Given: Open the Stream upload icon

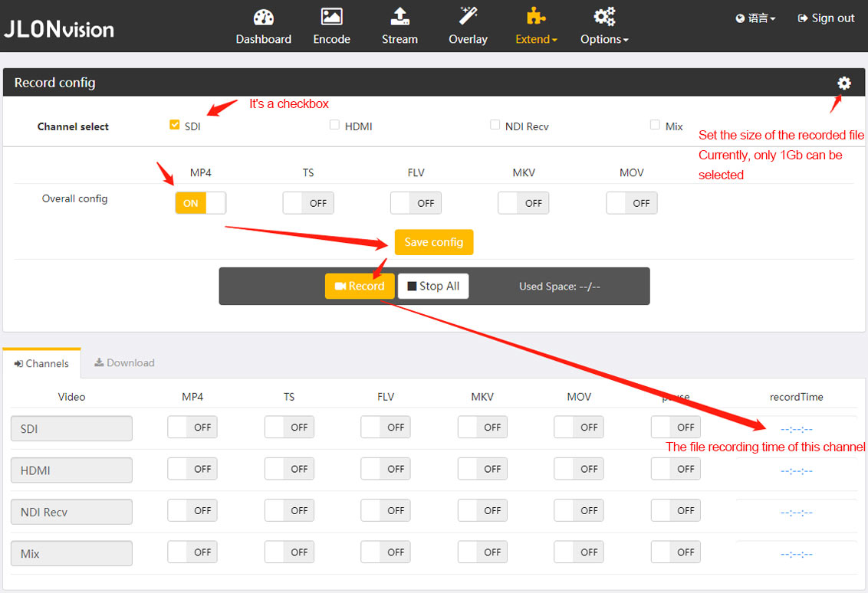Looking at the screenshot, I should pyautogui.click(x=399, y=17).
